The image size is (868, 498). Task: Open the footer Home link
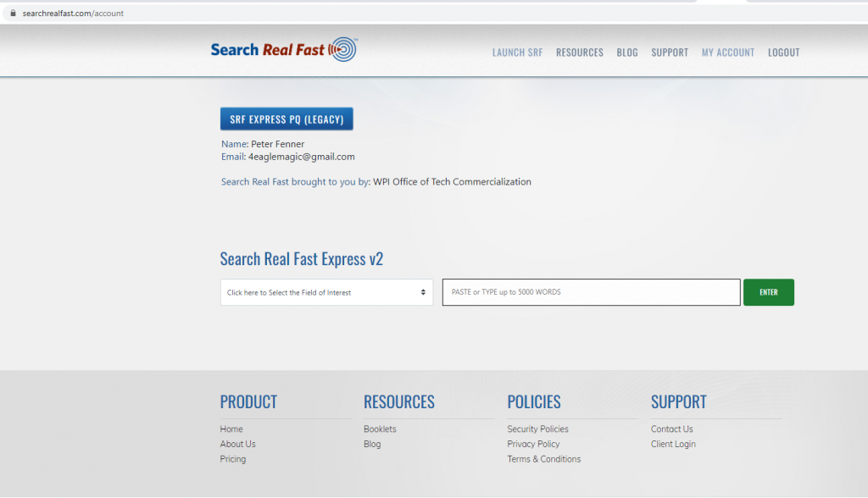231,429
